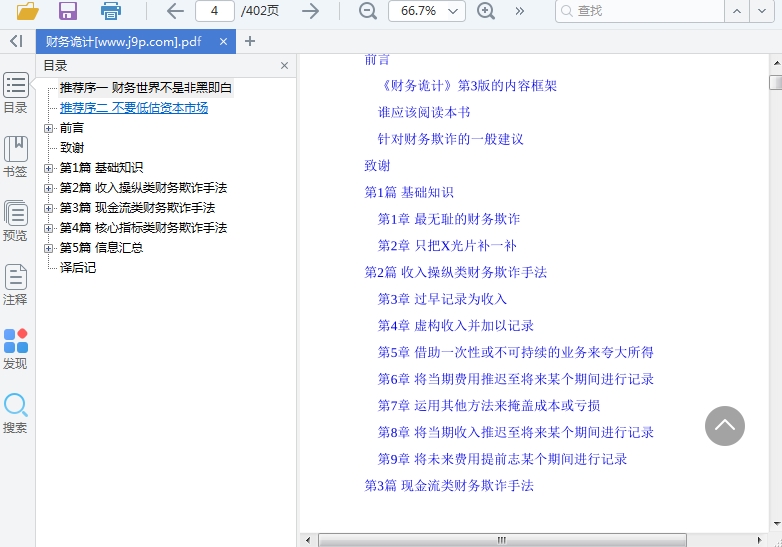
Task: Open document link 第1篇 基础知识
Action: click(x=409, y=192)
